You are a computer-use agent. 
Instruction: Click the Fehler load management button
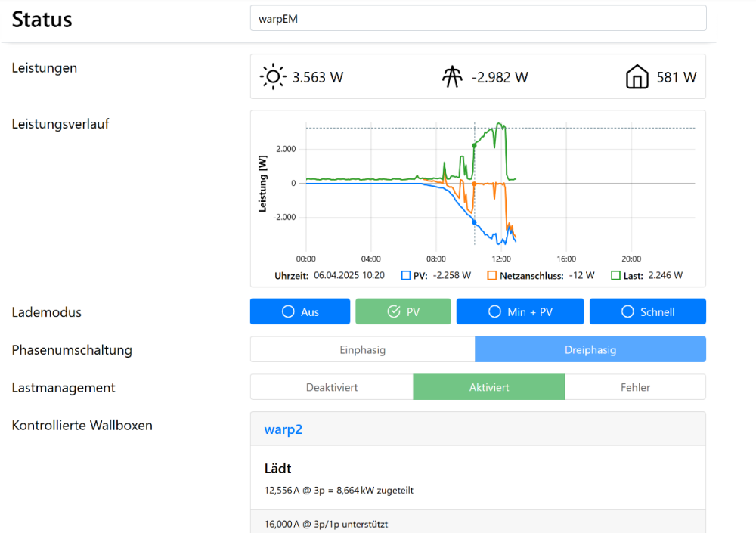635,387
